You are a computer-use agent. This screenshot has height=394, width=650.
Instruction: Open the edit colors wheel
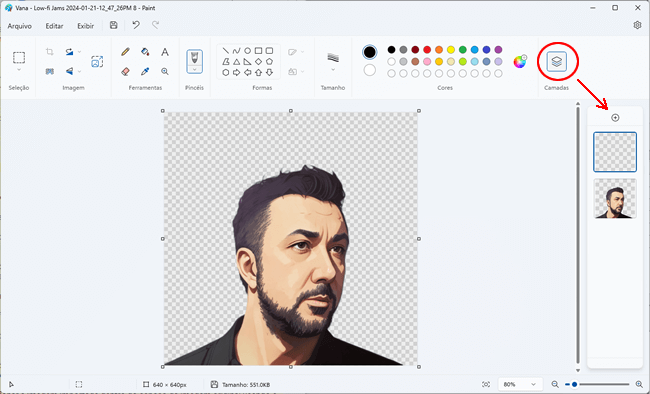pos(520,61)
